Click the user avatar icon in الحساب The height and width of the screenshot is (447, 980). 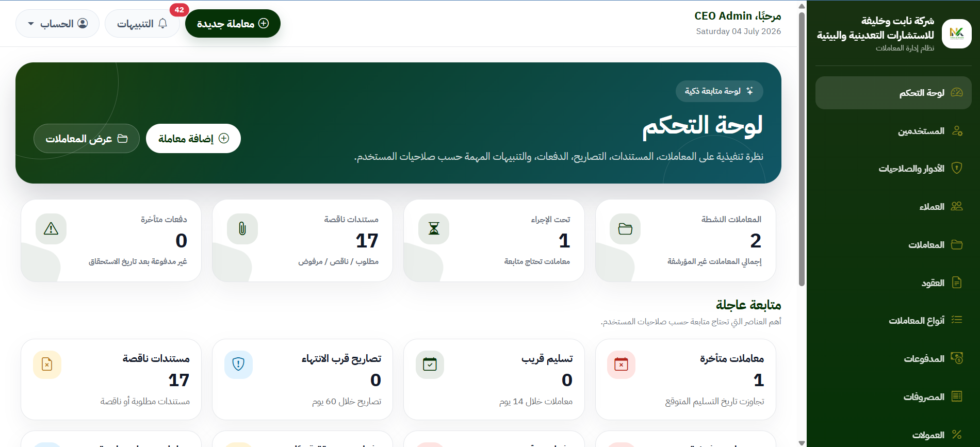[83, 23]
